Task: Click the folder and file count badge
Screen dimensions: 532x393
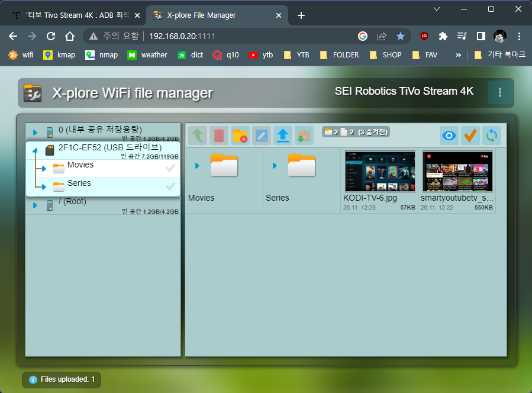Action: [356, 132]
